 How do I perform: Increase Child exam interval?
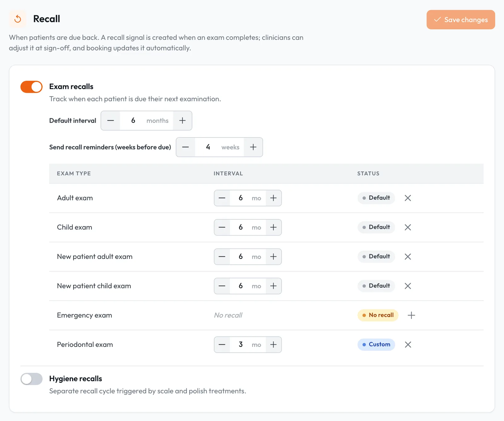pyautogui.click(x=273, y=227)
